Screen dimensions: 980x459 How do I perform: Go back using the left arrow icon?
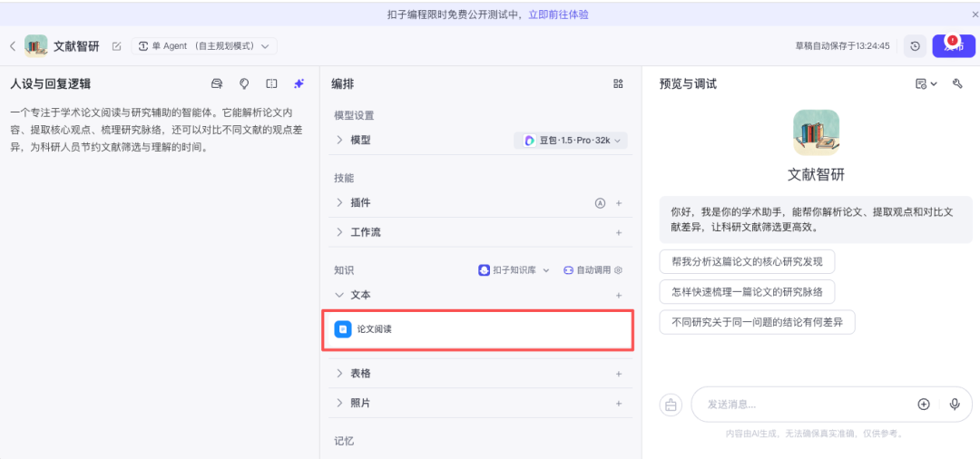point(13,46)
